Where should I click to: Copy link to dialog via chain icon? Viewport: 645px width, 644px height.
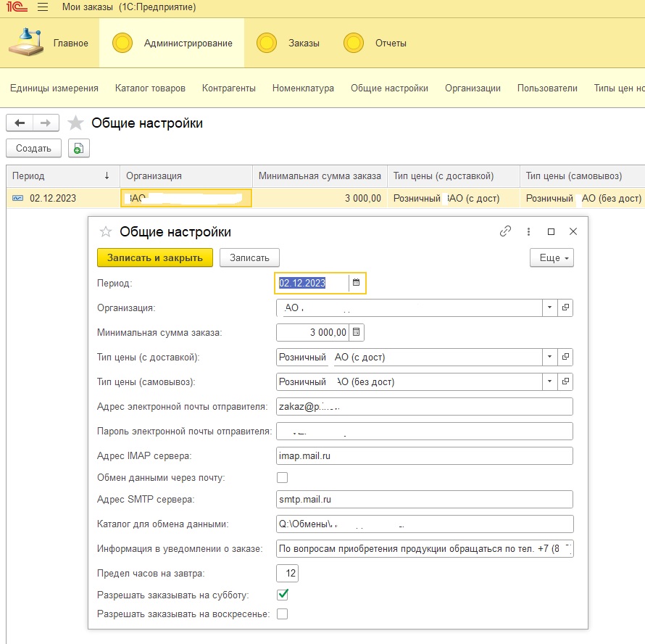506,231
